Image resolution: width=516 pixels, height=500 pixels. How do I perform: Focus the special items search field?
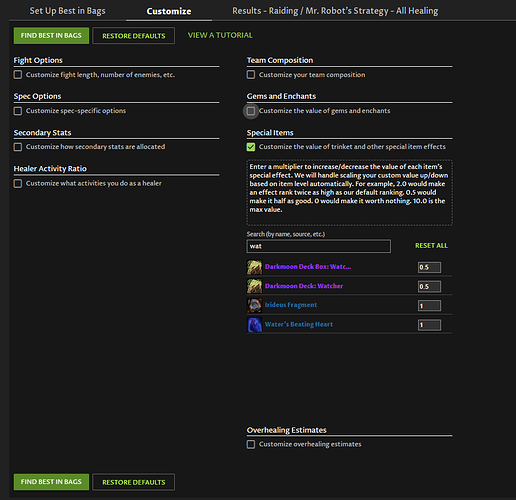pyautogui.click(x=319, y=246)
